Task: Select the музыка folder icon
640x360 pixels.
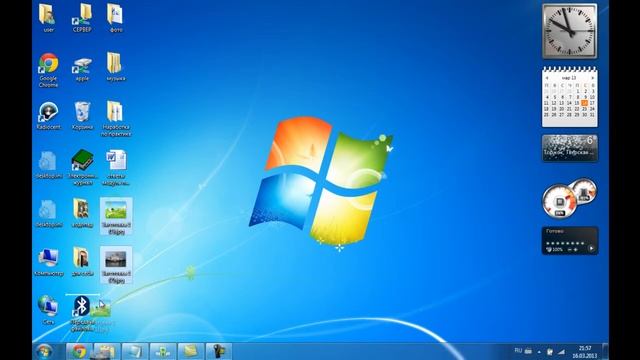Action: click(x=116, y=67)
